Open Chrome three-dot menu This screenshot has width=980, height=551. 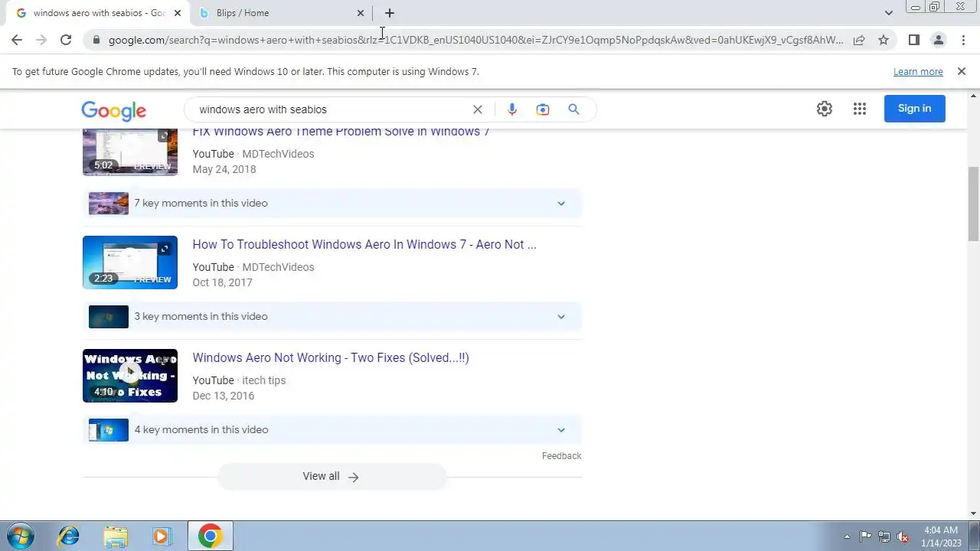click(963, 40)
